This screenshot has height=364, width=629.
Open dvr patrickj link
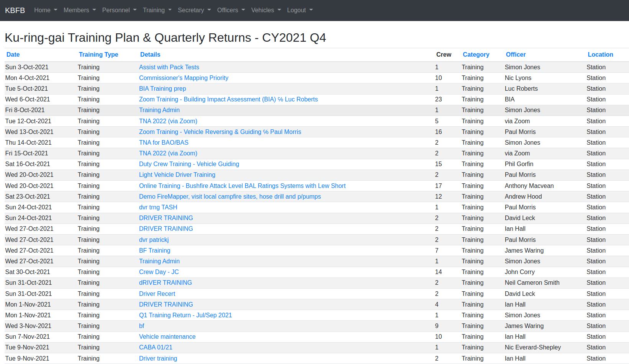[154, 240]
